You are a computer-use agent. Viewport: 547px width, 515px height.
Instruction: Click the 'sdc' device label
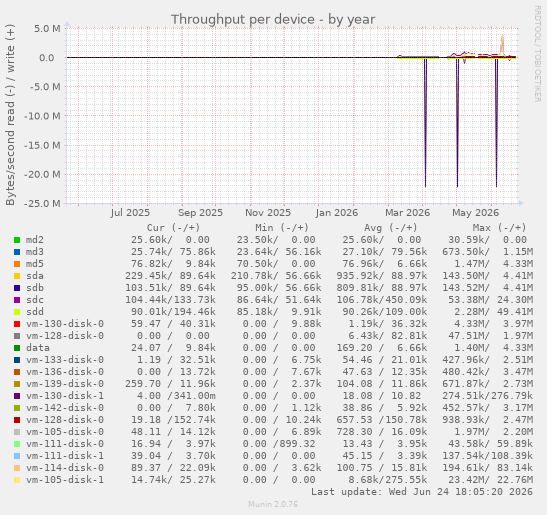click(x=35, y=300)
